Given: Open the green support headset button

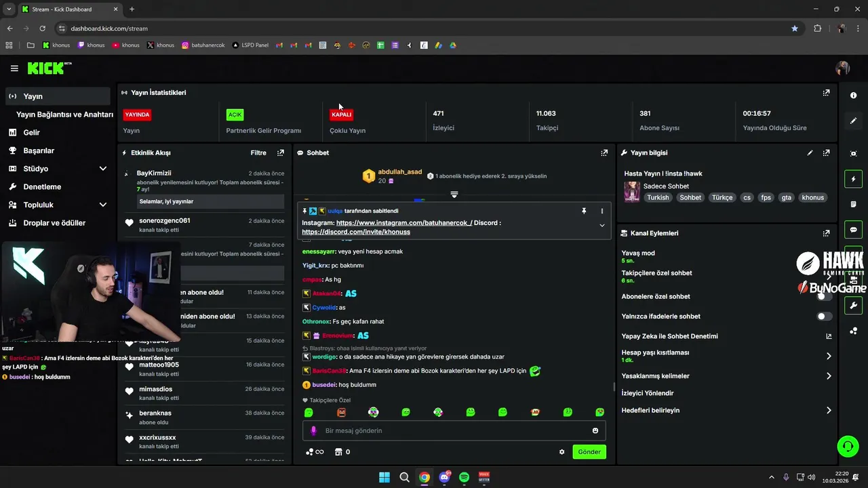Looking at the screenshot, I should coord(848,446).
